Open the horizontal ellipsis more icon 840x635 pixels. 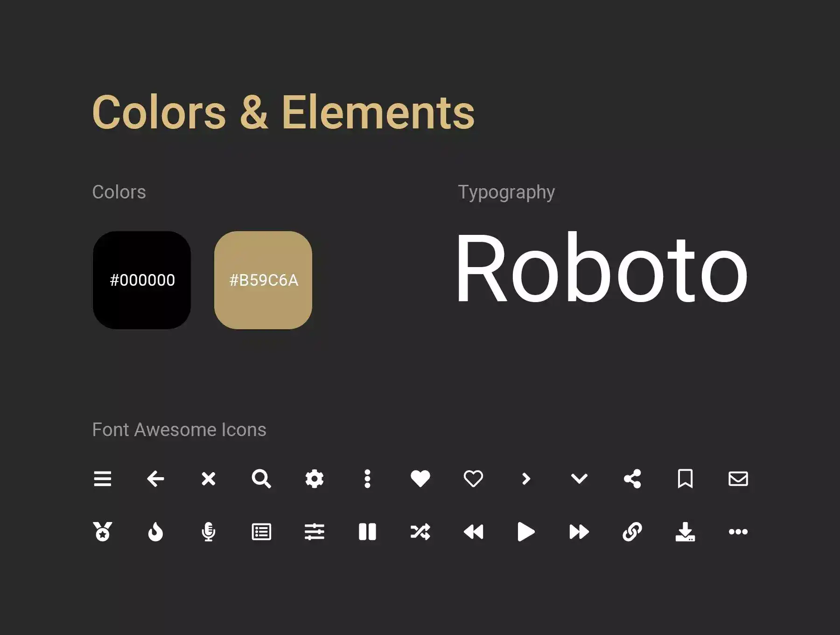pos(738,532)
